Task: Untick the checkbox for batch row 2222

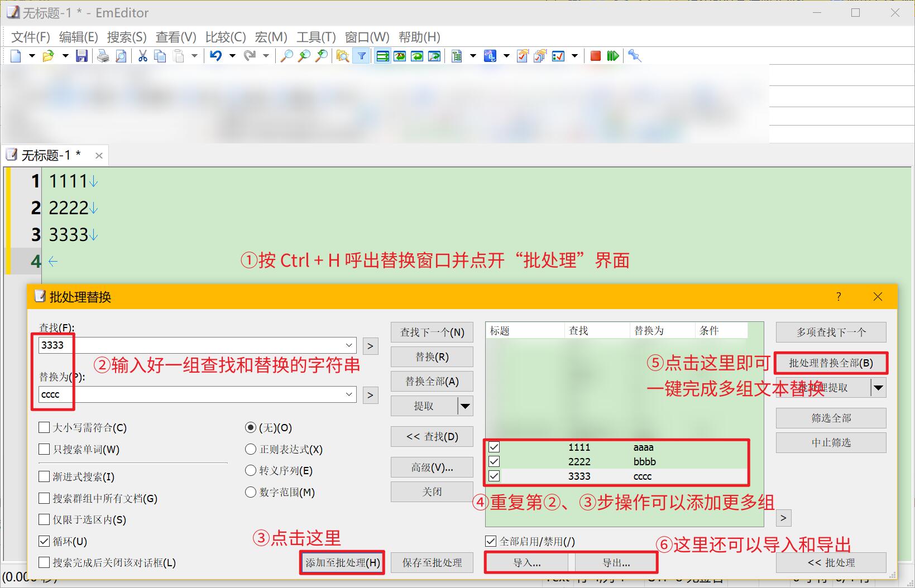Action: (x=494, y=462)
